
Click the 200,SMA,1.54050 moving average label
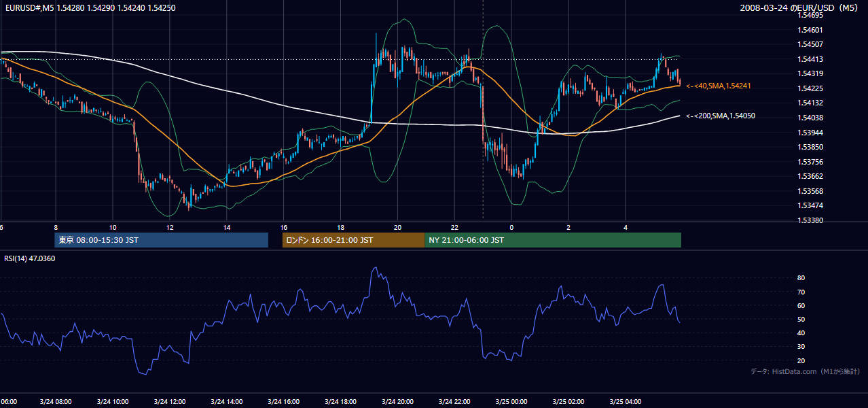tap(720, 116)
